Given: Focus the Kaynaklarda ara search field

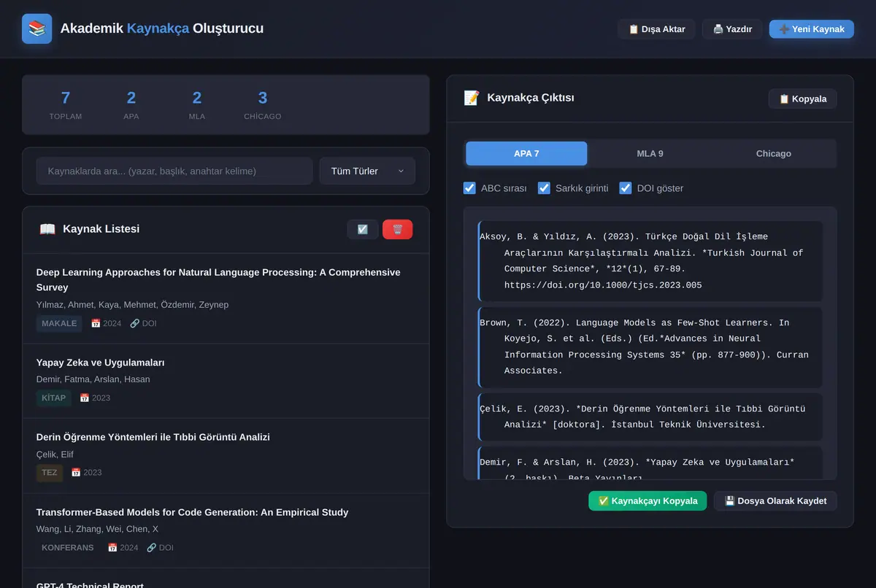Looking at the screenshot, I should click(x=174, y=171).
